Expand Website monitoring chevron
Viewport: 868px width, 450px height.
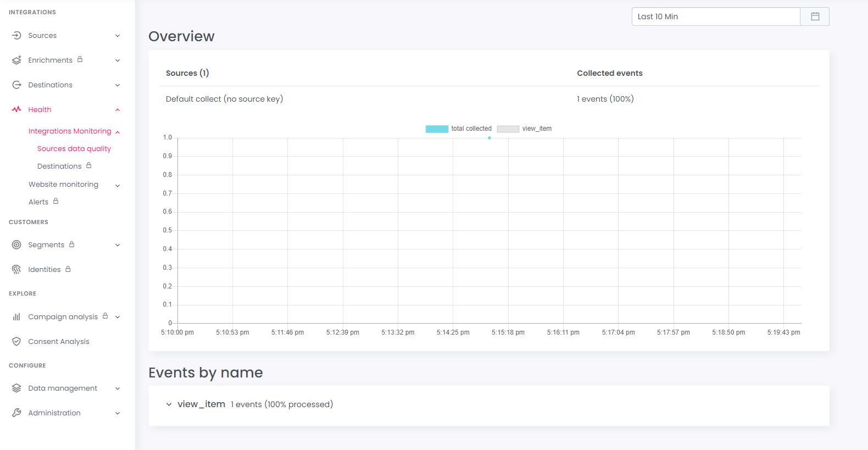[x=118, y=186]
